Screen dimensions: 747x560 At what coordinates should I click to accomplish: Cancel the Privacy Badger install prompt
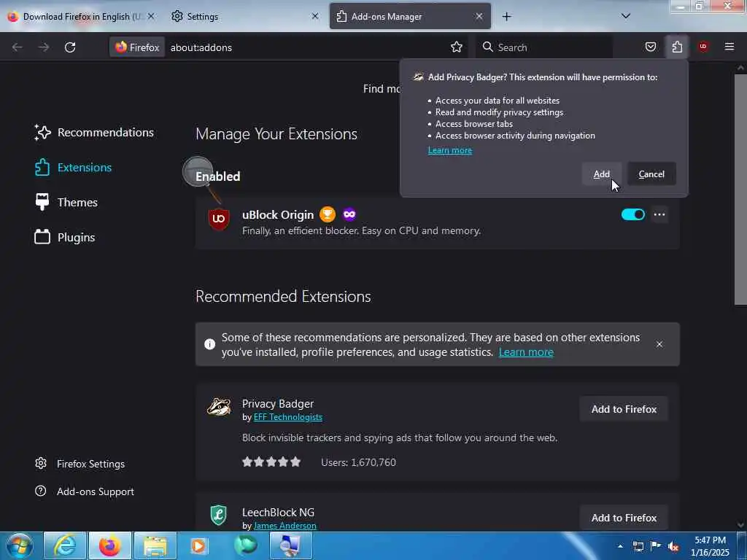tap(651, 174)
